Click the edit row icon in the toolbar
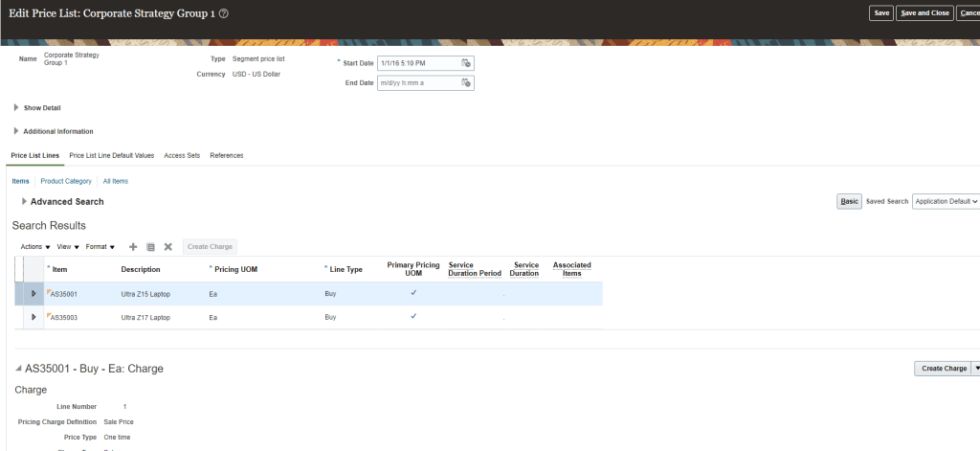The image size is (980, 451). (x=150, y=247)
